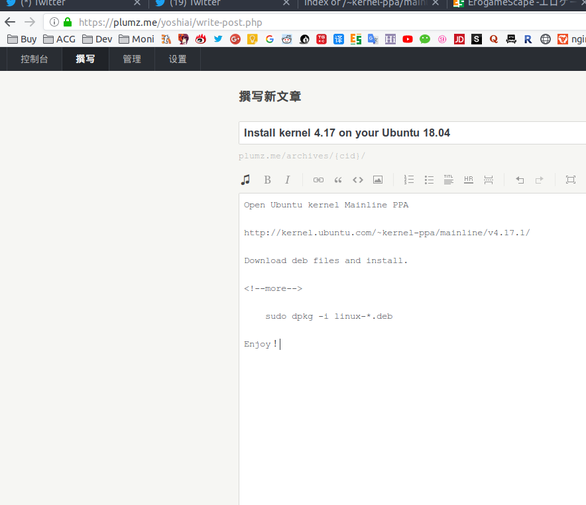Viewport: 586px width, 505px height.
Task: Toggle italic formatting in editor
Action: 287,180
